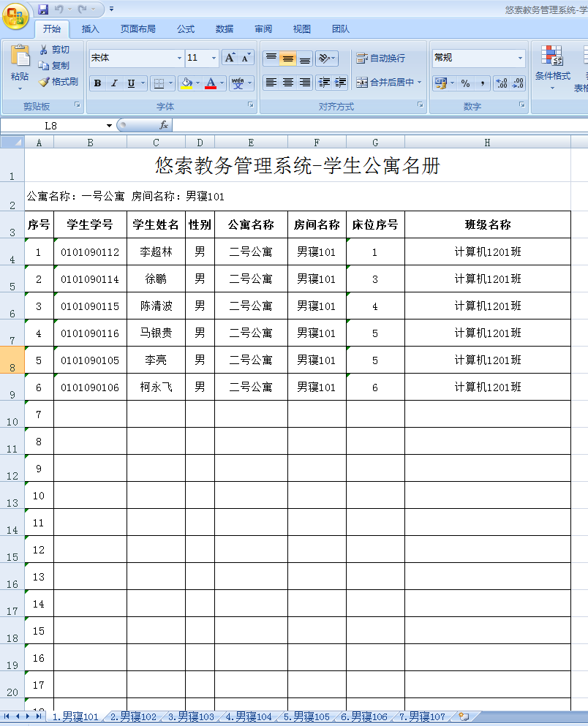Insert a new worksheet after 7.男寝107
Viewport: 588px width, 726px height.
464,716
